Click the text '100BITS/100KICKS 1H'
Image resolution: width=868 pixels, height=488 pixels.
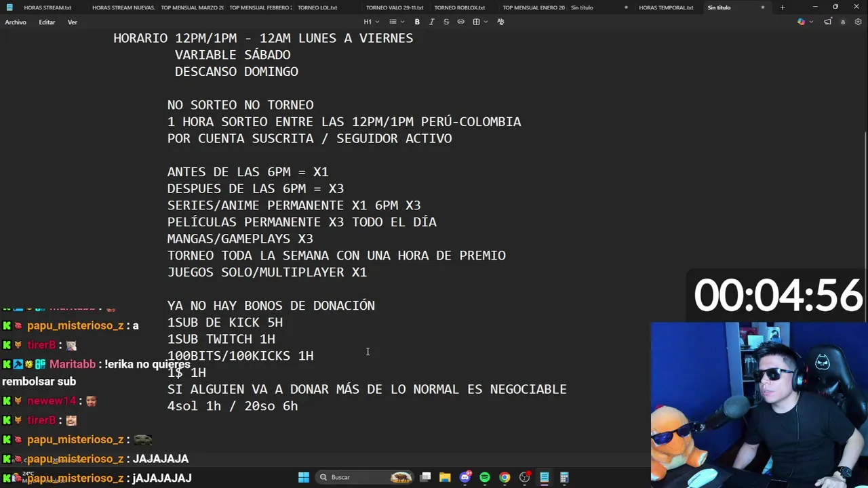tap(240, 356)
